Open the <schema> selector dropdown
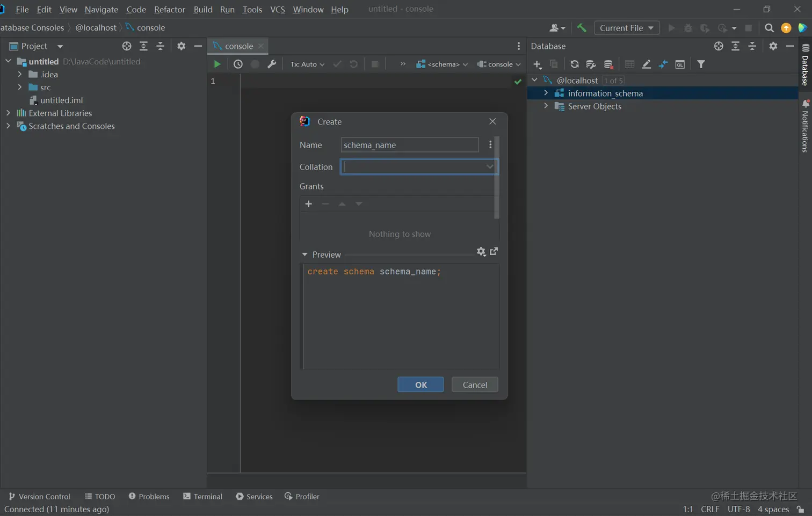Screen dimensions: 812x516 (442, 64)
